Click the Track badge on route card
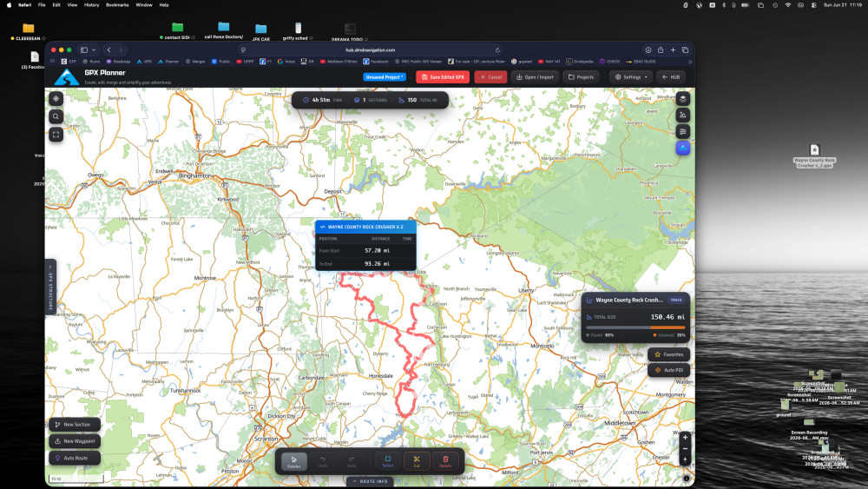868x489 pixels. pos(676,301)
